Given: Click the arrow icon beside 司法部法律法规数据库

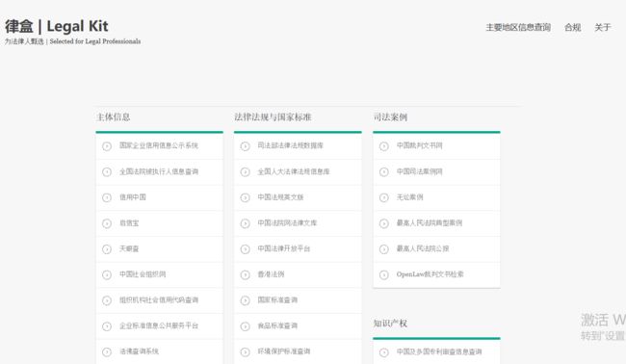Looking at the screenshot, I should 246,146.
